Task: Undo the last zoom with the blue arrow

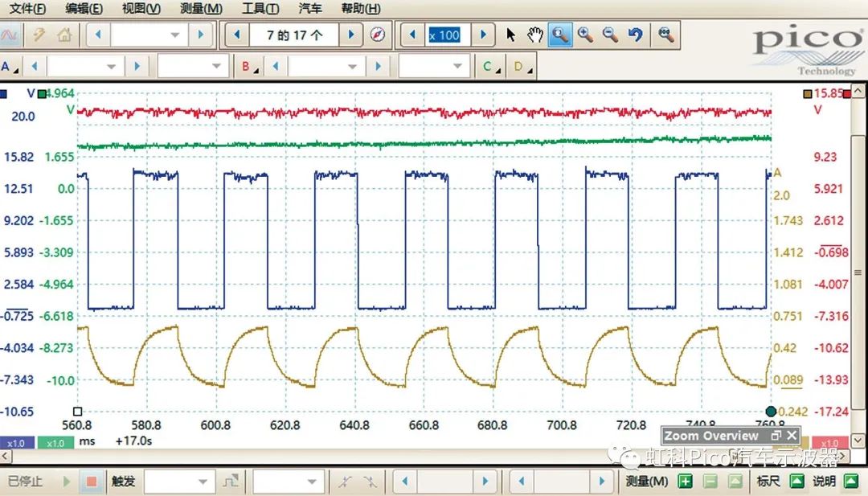Action: point(636,35)
